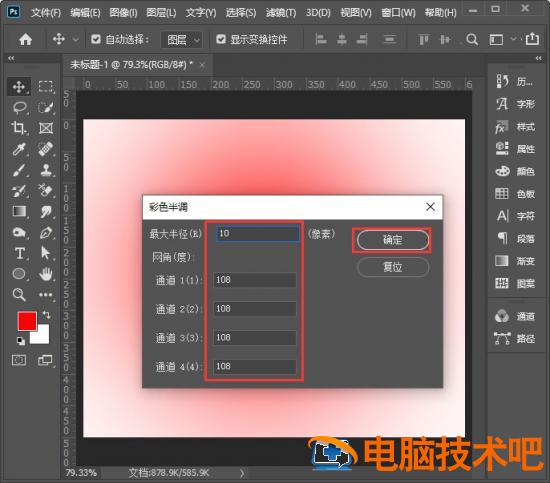550x483 pixels.
Task: Select the Gradient tool
Action: click(19, 212)
